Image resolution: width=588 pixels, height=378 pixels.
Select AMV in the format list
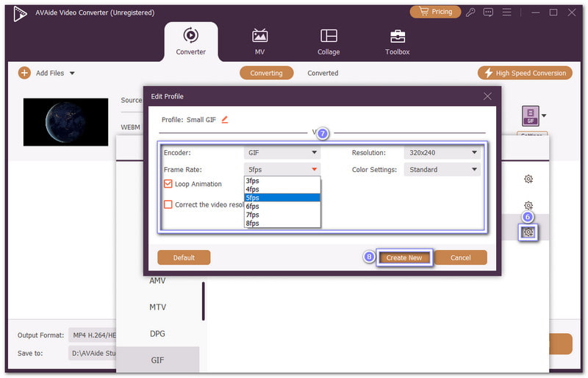(x=157, y=281)
